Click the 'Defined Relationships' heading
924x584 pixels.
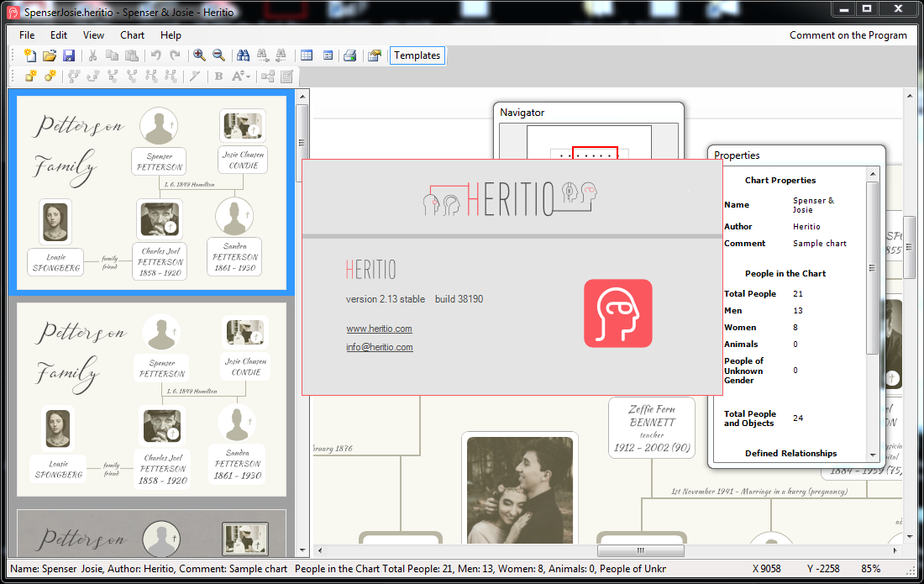click(x=790, y=453)
